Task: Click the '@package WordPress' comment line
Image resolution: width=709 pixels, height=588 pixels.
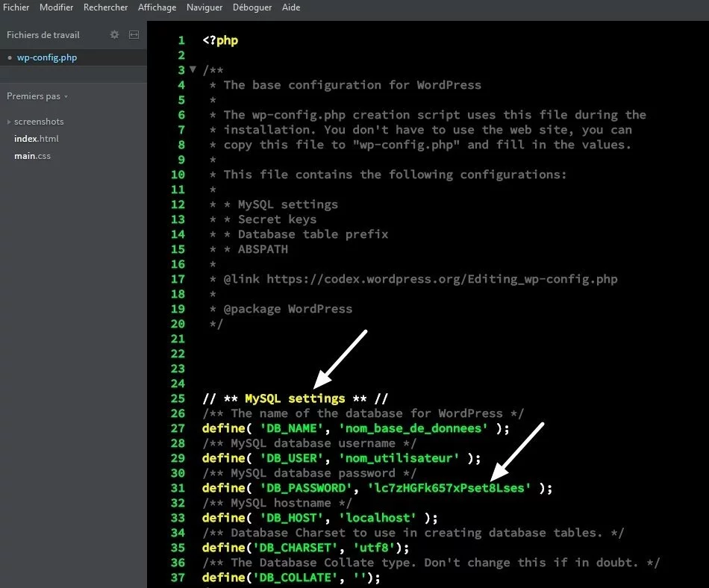Action: (x=287, y=309)
